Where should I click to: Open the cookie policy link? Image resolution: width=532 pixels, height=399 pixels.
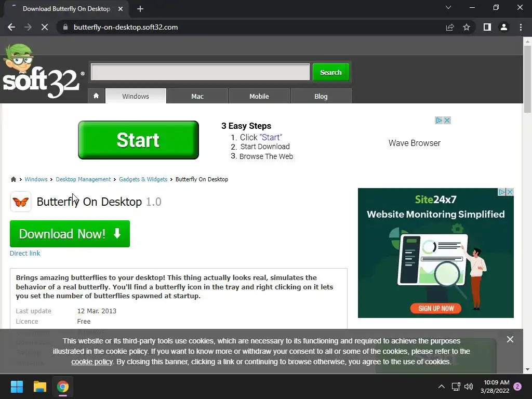[x=91, y=362]
